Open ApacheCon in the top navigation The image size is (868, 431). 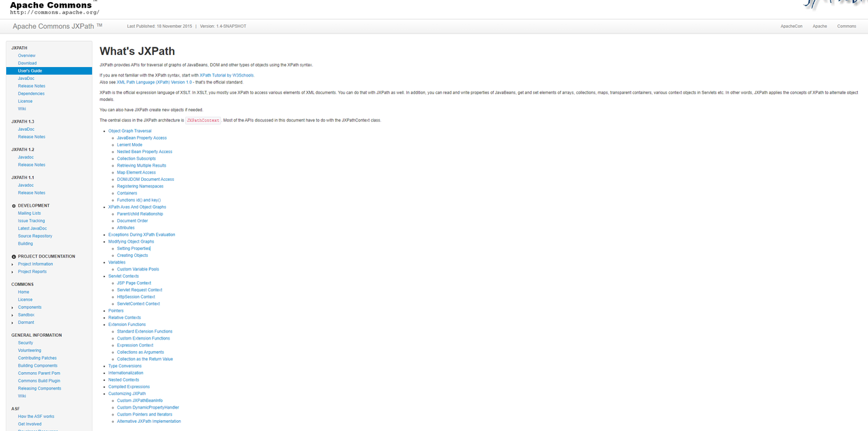(791, 26)
